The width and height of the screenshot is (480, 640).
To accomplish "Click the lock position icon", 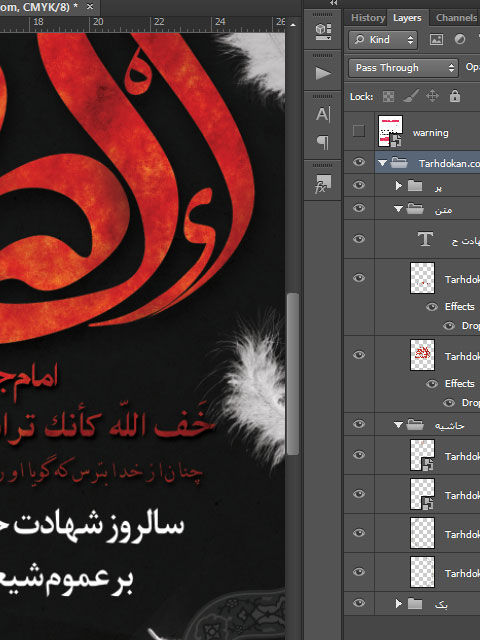I will 432,96.
